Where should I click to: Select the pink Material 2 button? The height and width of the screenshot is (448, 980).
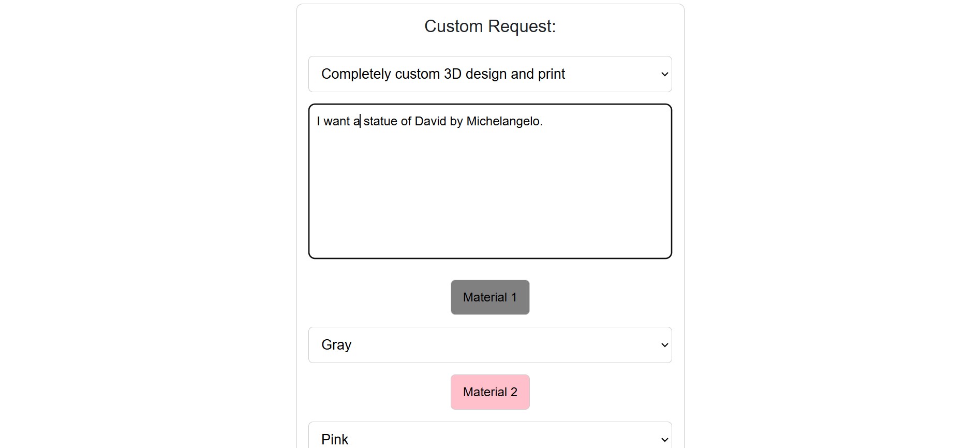tap(489, 392)
